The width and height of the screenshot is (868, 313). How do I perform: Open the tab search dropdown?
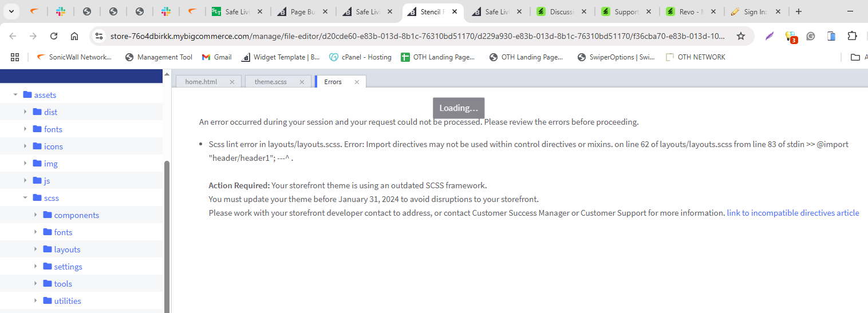(x=12, y=11)
